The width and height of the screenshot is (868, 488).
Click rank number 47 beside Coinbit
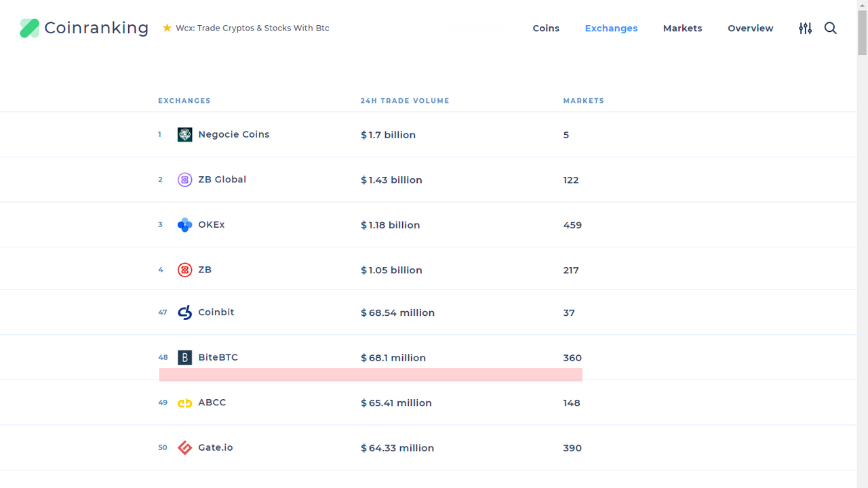163,312
